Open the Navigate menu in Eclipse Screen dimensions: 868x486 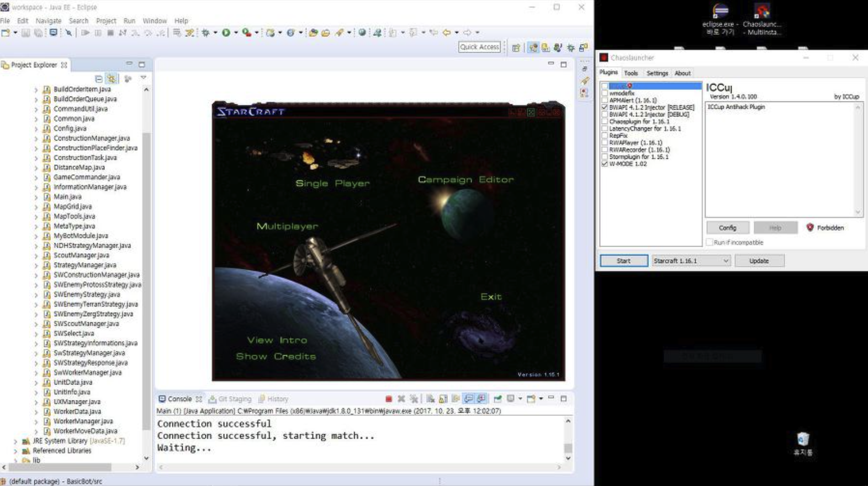(49, 20)
